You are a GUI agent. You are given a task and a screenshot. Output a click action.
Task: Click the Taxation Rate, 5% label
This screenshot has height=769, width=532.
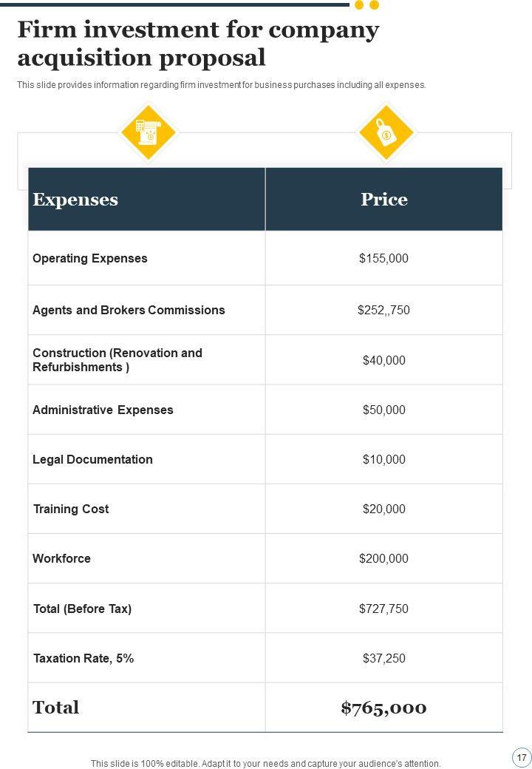83,658
